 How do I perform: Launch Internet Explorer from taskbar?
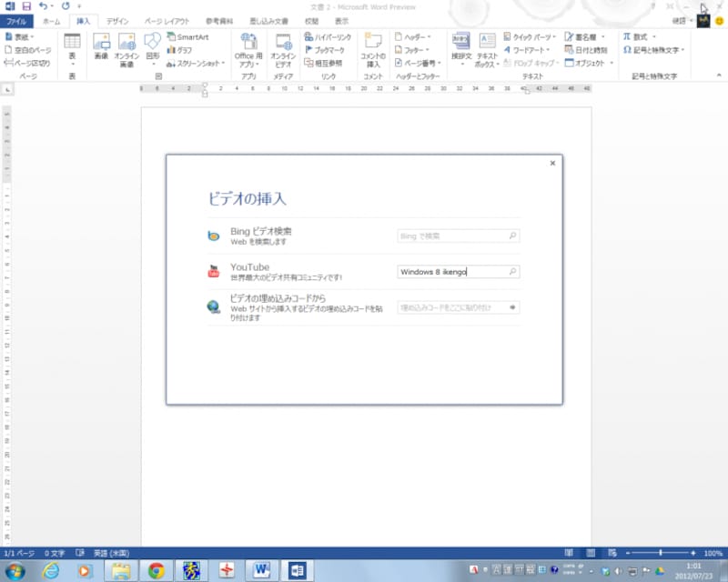[x=51, y=570]
